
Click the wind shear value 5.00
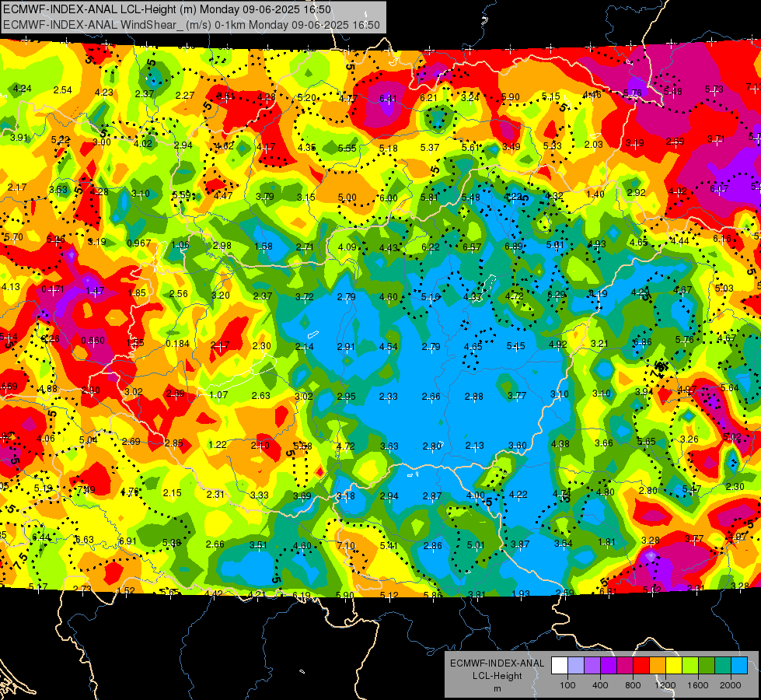pos(347,198)
